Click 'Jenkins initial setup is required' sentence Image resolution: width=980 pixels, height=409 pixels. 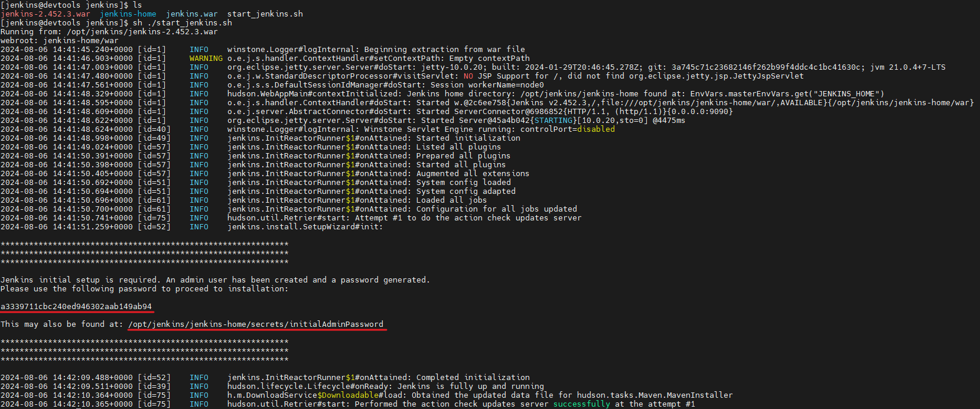point(81,280)
